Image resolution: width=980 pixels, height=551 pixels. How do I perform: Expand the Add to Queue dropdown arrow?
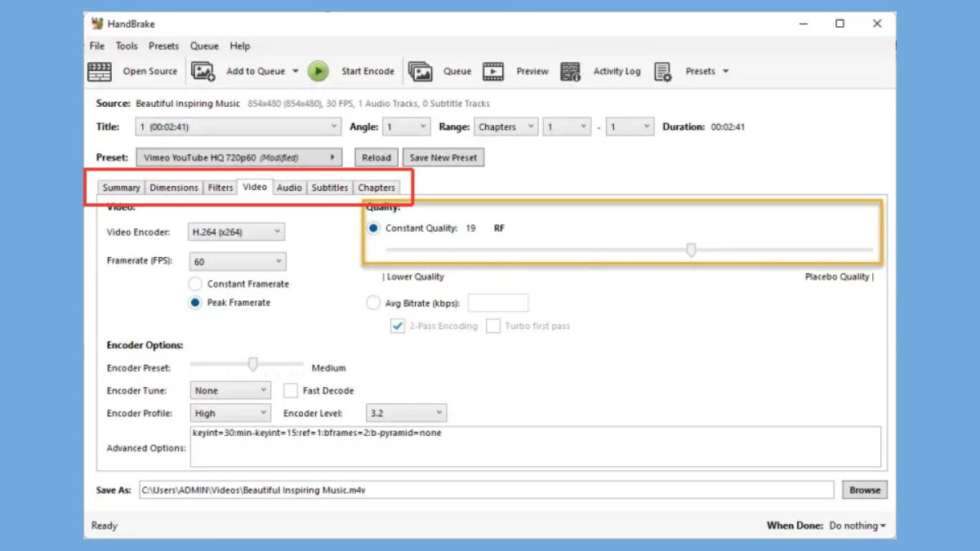point(295,72)
